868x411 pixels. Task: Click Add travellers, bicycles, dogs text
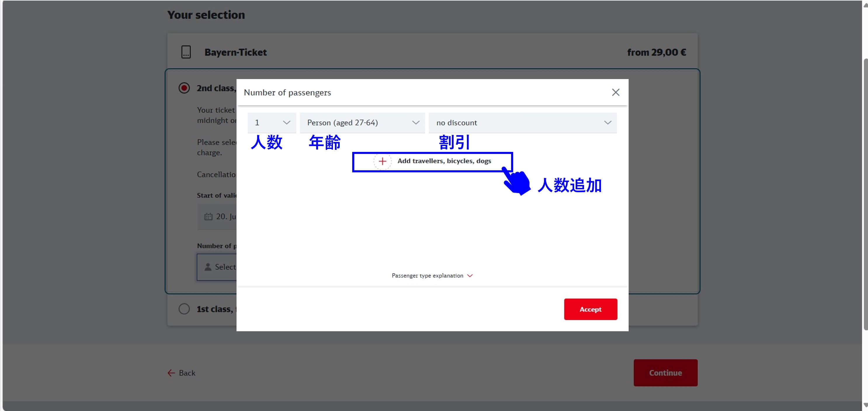(x=444, y=161)
